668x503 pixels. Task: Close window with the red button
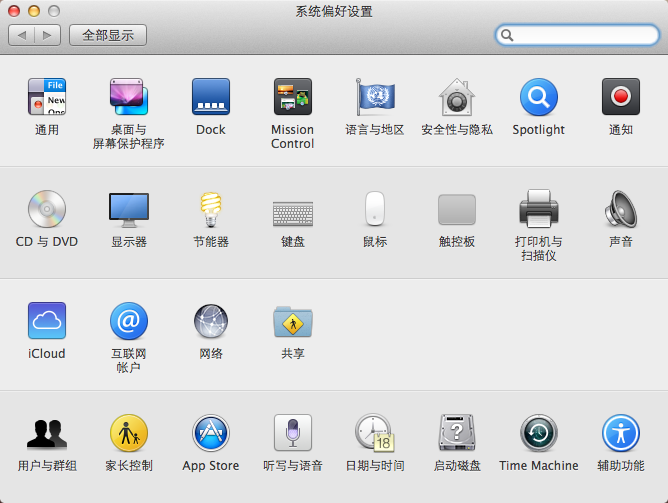tap(14, 11)
